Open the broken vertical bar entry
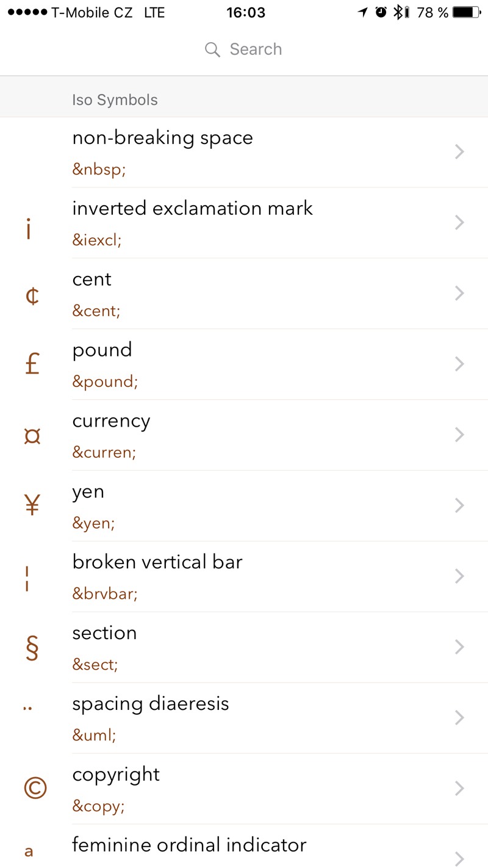The image size is (488, 868). 244,577
